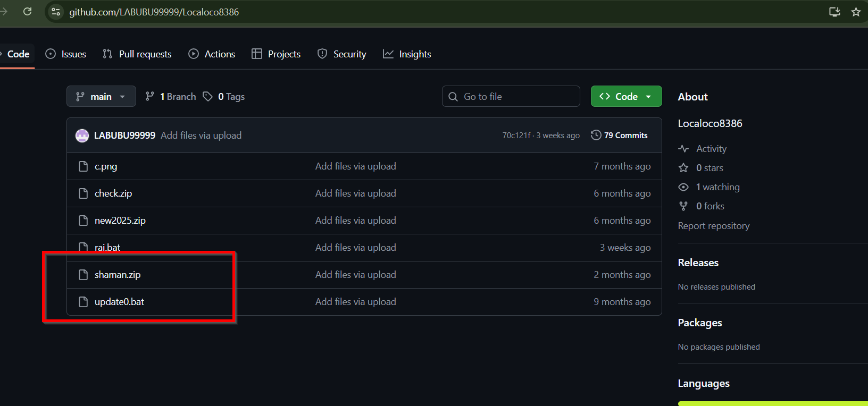Click the file icon beside shaman.zip
Screen dimensions: 868x406
click(83, 275)
